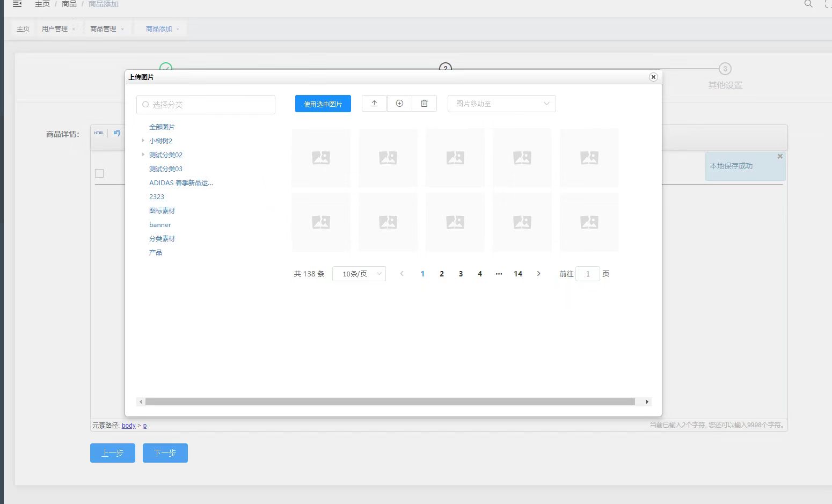This screenshot has width=832, height=504.
Task: Click the search magnifier in header
Action: tap(808, 4)
